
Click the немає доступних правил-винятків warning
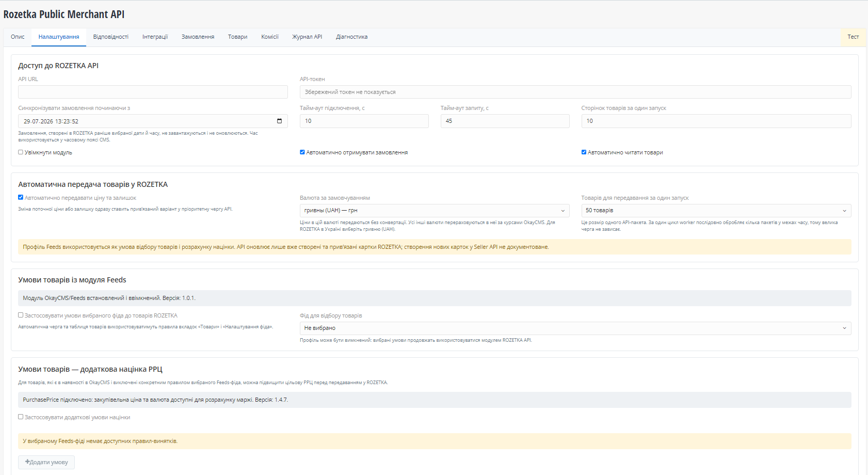point(435,441)
